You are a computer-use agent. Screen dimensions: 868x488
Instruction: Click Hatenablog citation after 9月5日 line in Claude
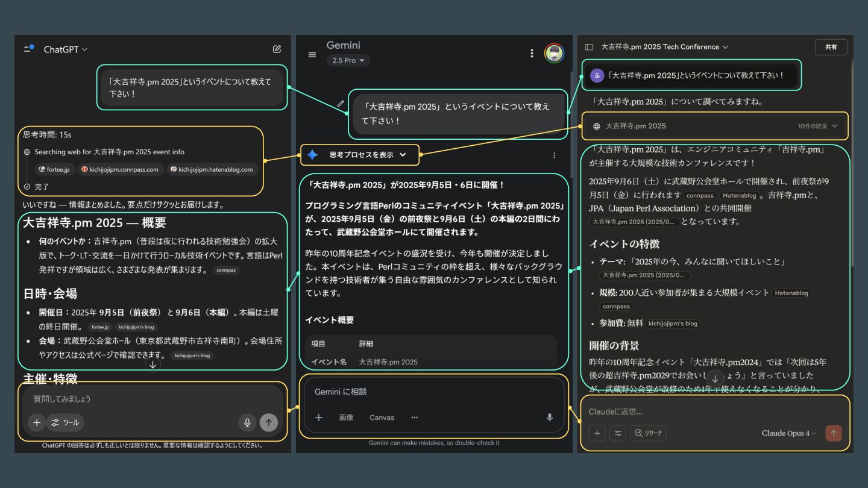(740, 196)
